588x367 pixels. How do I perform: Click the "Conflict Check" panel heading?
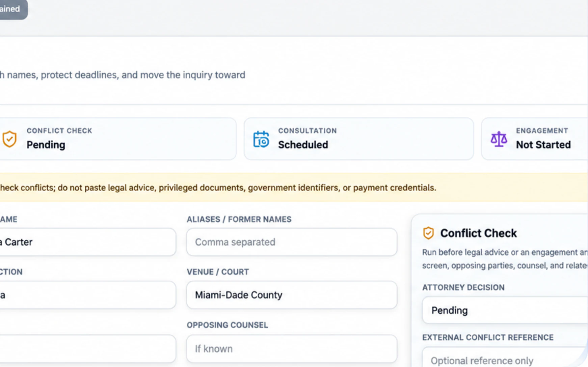click(478, 233)
